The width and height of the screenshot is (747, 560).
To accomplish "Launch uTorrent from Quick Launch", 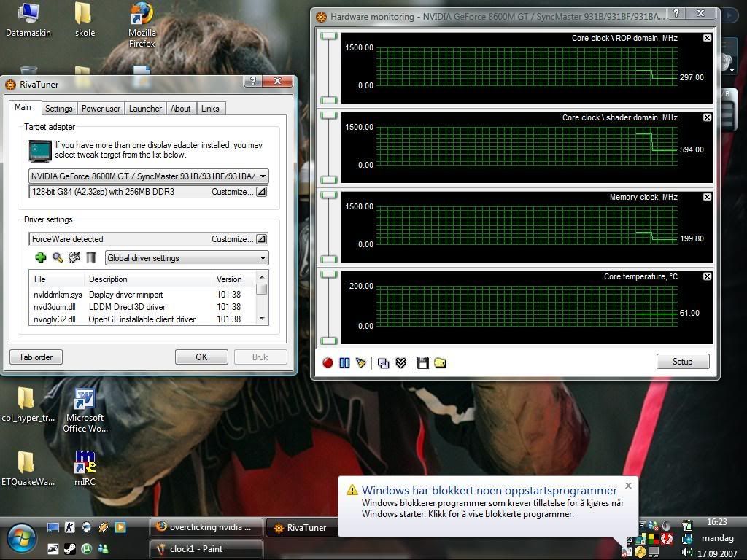I will click(x=87, y=548).
